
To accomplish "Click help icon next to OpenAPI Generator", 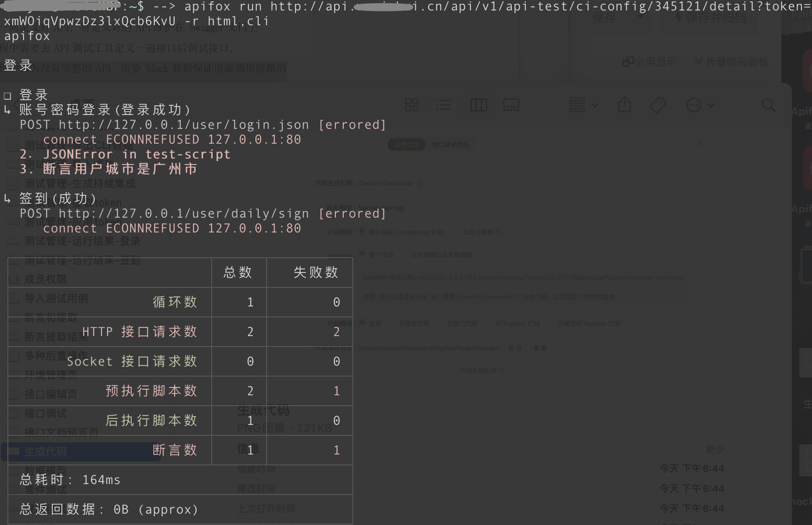I will coord(420,183).
